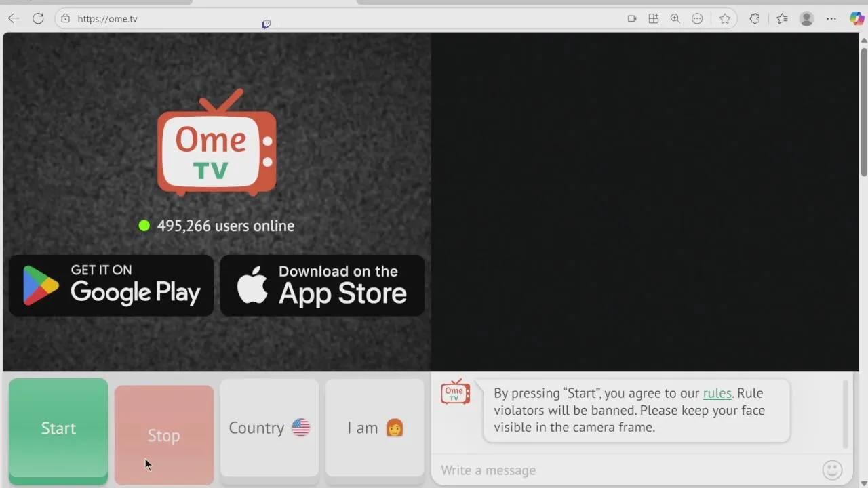Open the apps grid icon in address bar
Image resolution: width=868 pixels, height=488 pixels.
[654, 19]
